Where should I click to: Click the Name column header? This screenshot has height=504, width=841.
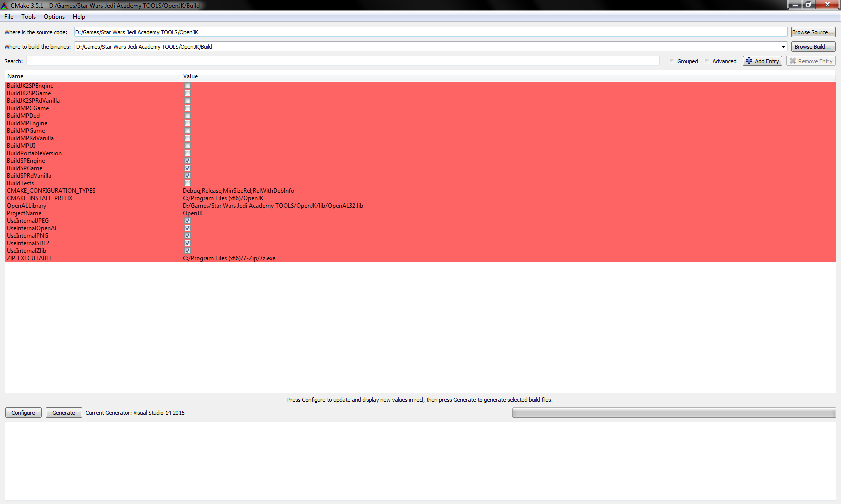coord(93,76)
